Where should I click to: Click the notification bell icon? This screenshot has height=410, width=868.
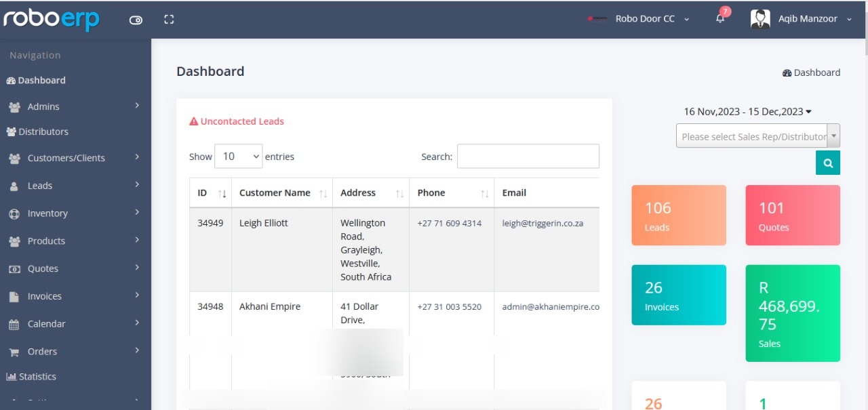[719, 18]
